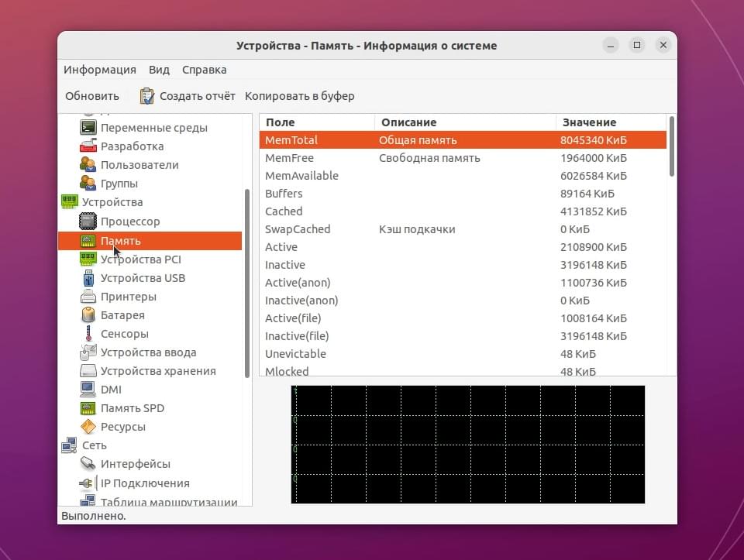Click the Устройства хранения drive icon

pos(88,371)
